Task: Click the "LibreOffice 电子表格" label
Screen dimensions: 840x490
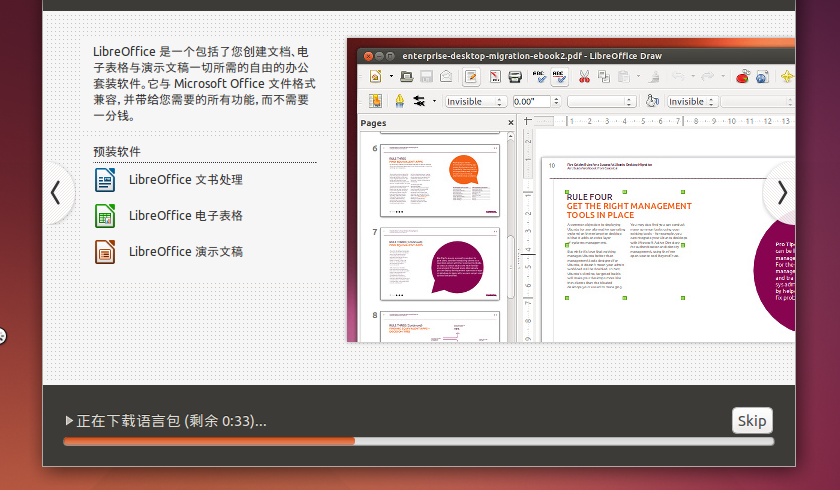Action: [186, 216]
